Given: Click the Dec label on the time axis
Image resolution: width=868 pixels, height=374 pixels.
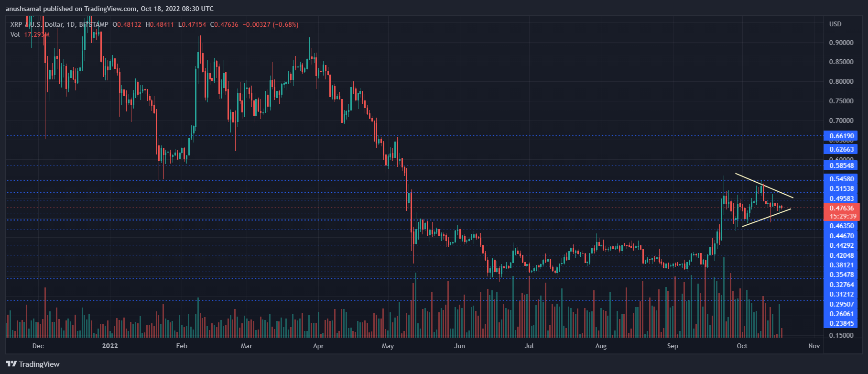Looking at the screenshot, I should click(x=38, y=346).
